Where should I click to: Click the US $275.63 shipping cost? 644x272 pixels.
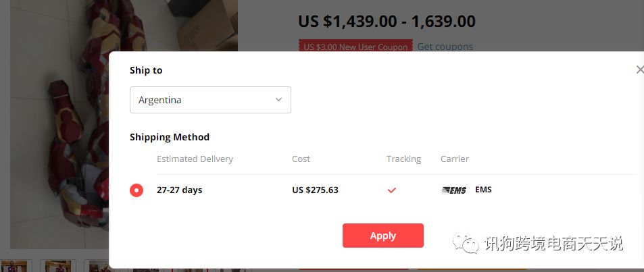[x=315, y=190]
